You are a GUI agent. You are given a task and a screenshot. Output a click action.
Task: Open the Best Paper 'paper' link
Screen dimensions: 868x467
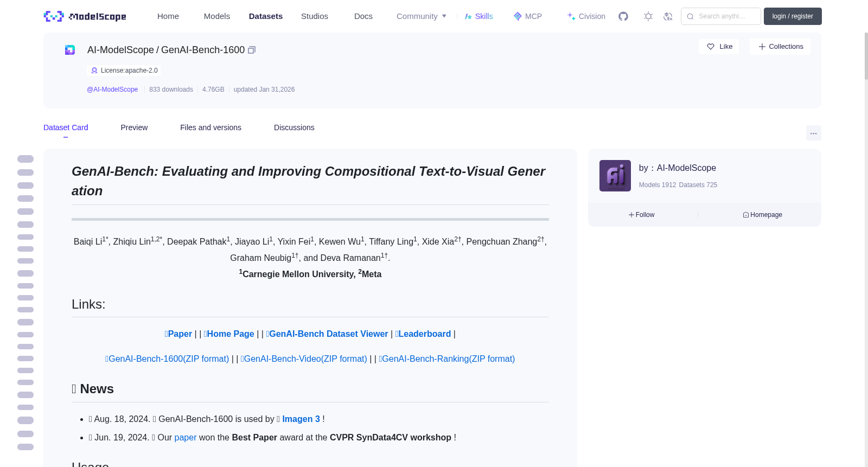tap(186, 438)
